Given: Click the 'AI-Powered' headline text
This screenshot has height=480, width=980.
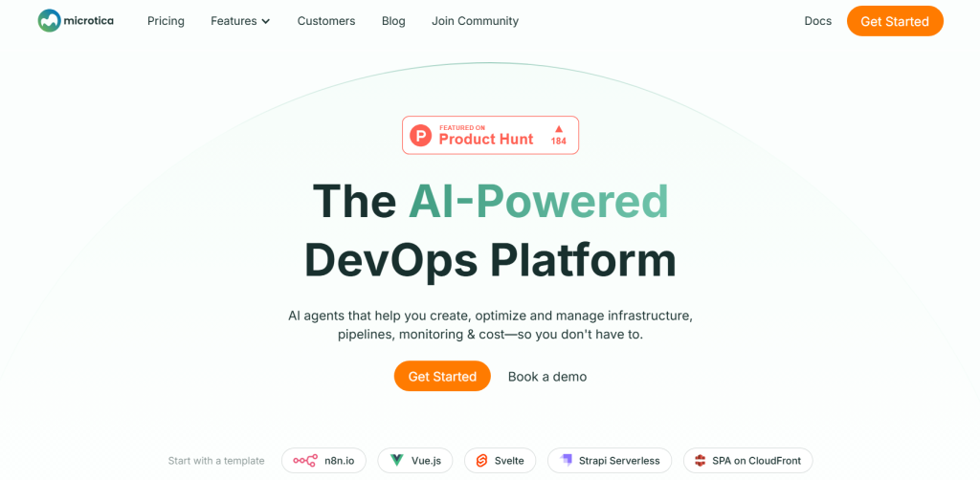Looking at the screenshot, I should pos(539,201).
